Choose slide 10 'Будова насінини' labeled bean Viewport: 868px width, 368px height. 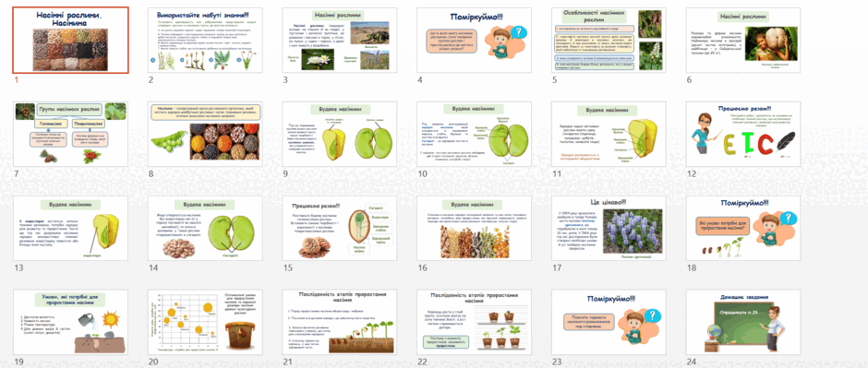474,134
